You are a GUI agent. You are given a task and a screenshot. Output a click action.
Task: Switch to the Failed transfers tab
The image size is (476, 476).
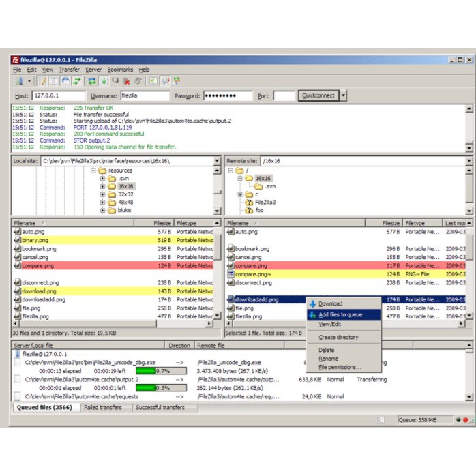[102, 408]
